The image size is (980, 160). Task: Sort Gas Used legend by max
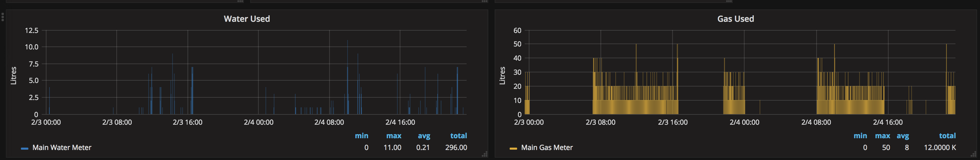pos(882,136)
